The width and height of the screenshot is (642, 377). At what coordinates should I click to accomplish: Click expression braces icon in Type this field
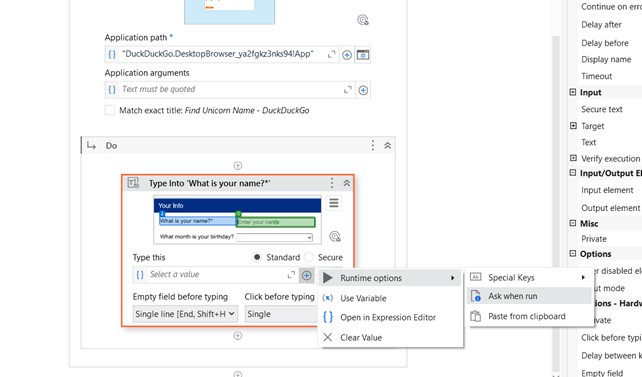click(140, 275)
